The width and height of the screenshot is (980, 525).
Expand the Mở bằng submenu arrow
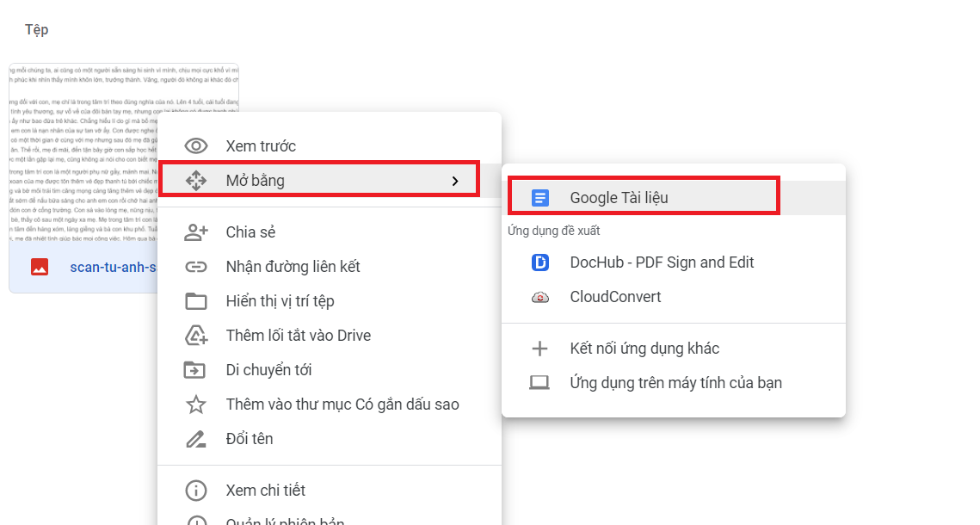tap(455, 182)
